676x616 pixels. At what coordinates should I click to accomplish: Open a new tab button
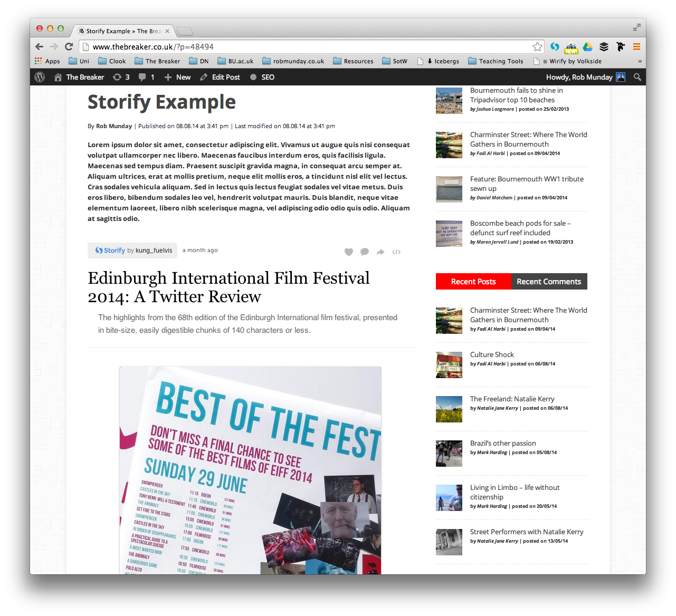[185, 31]
